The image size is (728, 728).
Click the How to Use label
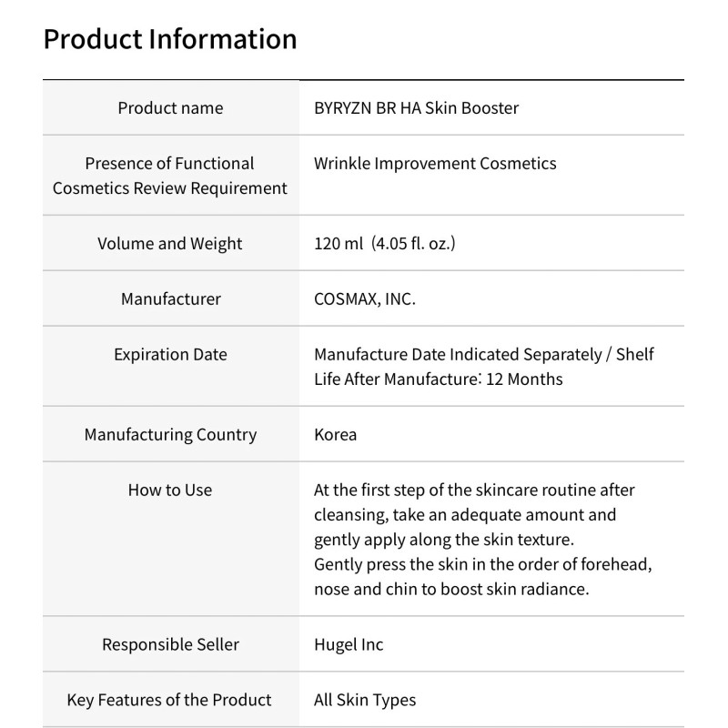click(x=170, y=490)
